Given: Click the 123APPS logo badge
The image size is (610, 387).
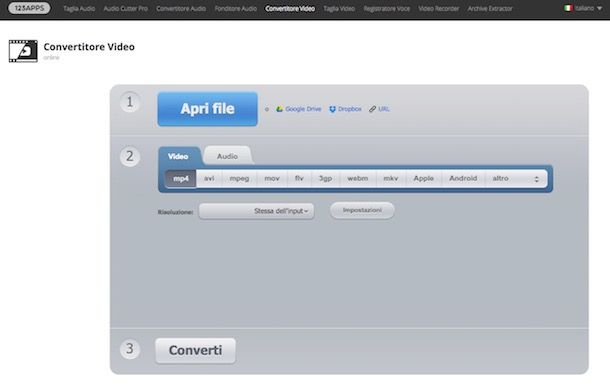Looking at the screenshot, I should click(29, 8).
